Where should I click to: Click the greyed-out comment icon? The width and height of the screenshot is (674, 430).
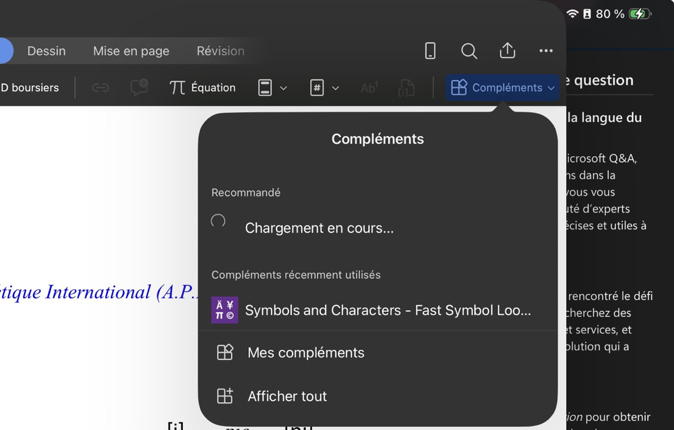click(139, 87)
